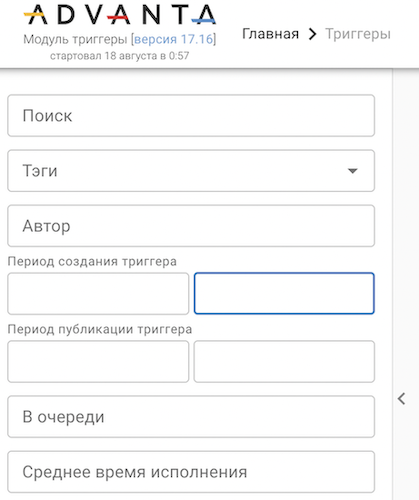Viewport: 419px width, 500px height.
Task: Click the Автор input field
Action: (191, 226)
